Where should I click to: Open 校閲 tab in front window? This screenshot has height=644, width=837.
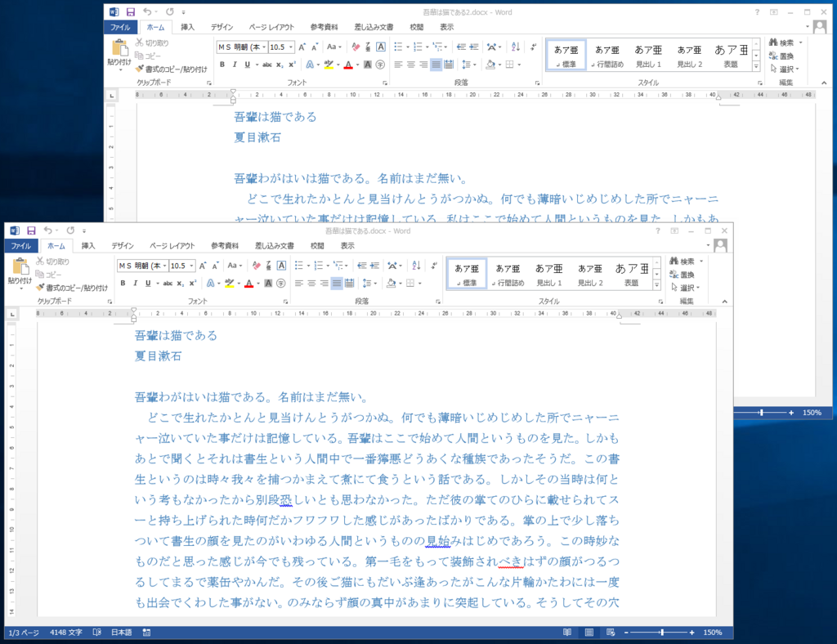pyautogui.click(x=317, y=246)
